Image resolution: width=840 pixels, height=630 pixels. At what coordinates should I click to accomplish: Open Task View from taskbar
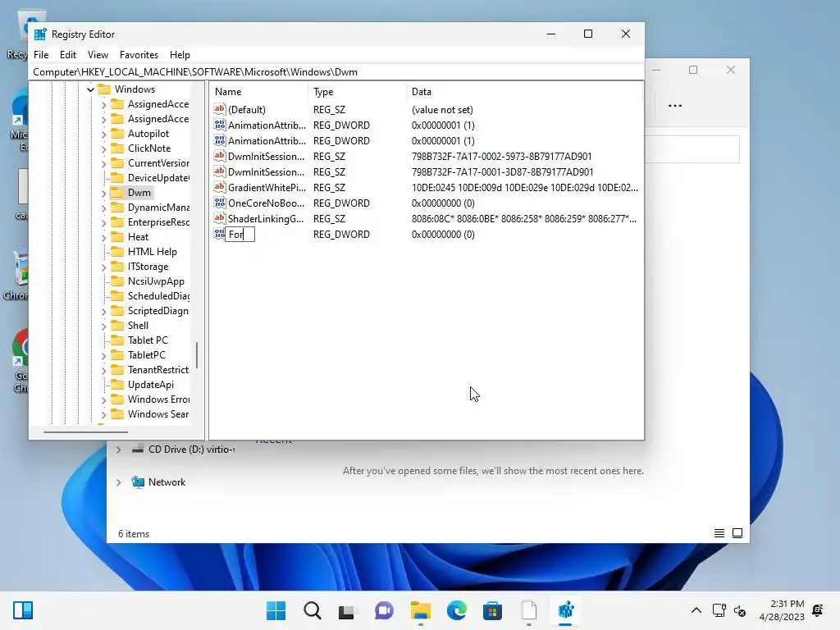pyautogui.click(x=347, y=610)
